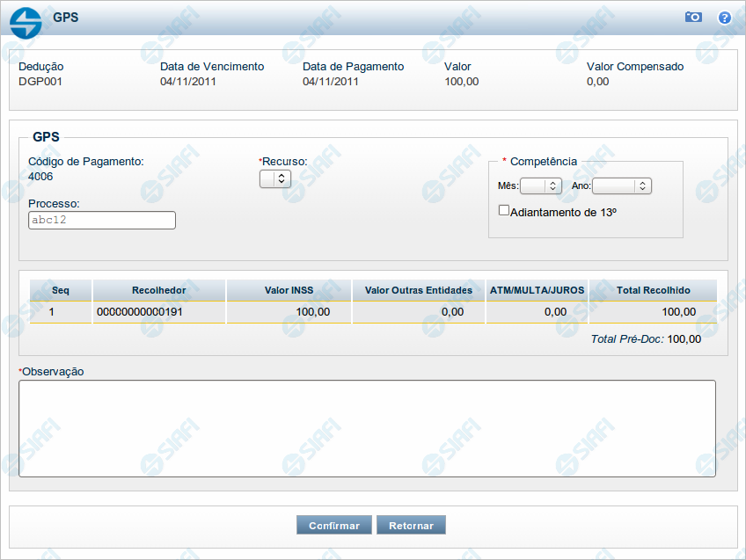The height and width of the screenshot is (560, 746).
Task: Click the SIAFI logo icon
Action: pos(26,23)
